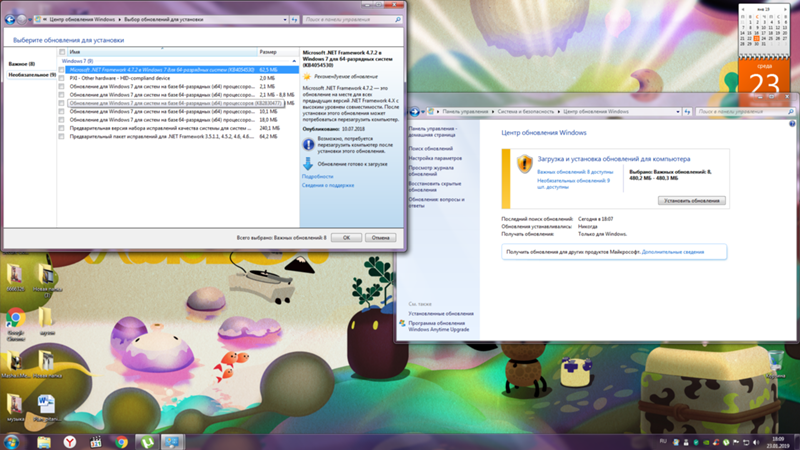The height and width of the screenshot is (450, 800).
Task: Switch to Control Panel taskbar button
Action: [172, 442]
